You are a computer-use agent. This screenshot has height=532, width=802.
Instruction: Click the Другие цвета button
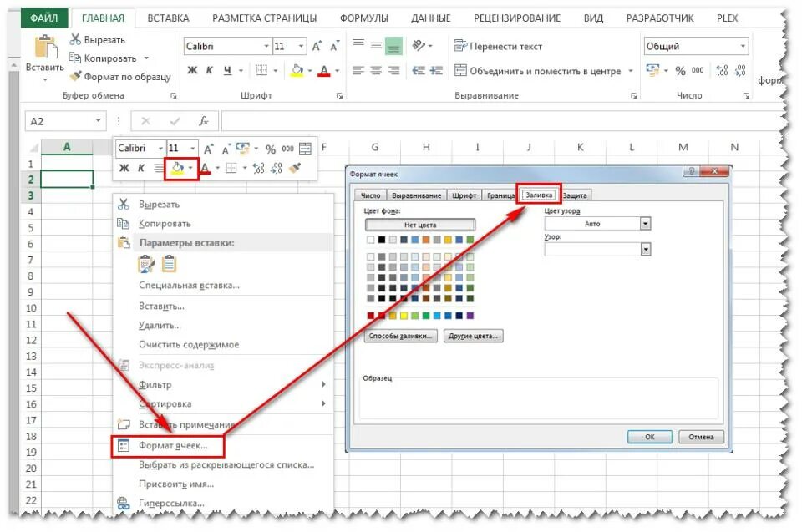pos(473,336)
